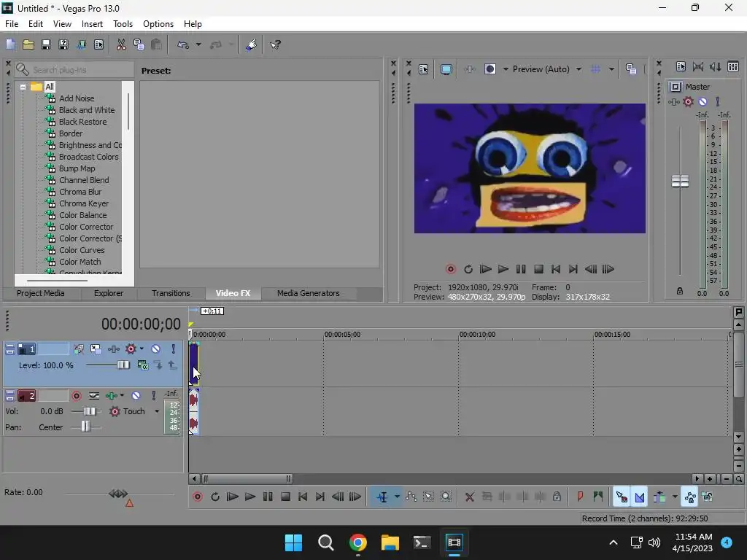Click the New project icon

(x=10, y=44)
